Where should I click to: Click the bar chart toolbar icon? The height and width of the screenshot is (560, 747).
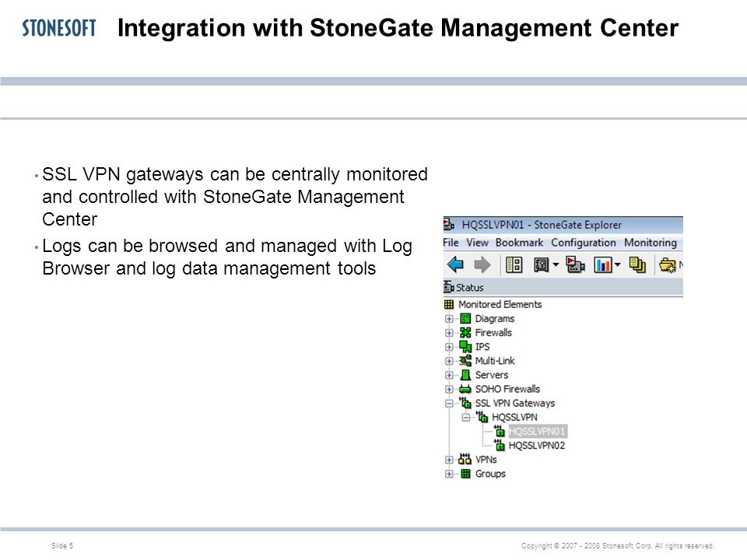tap(602, 264)
